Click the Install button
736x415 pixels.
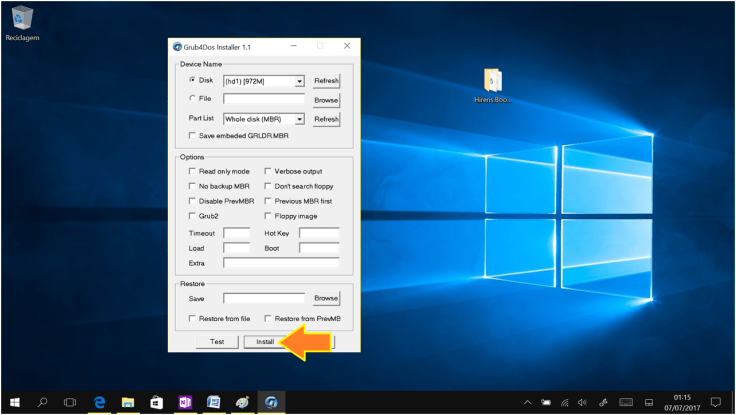tap(265, 342)
